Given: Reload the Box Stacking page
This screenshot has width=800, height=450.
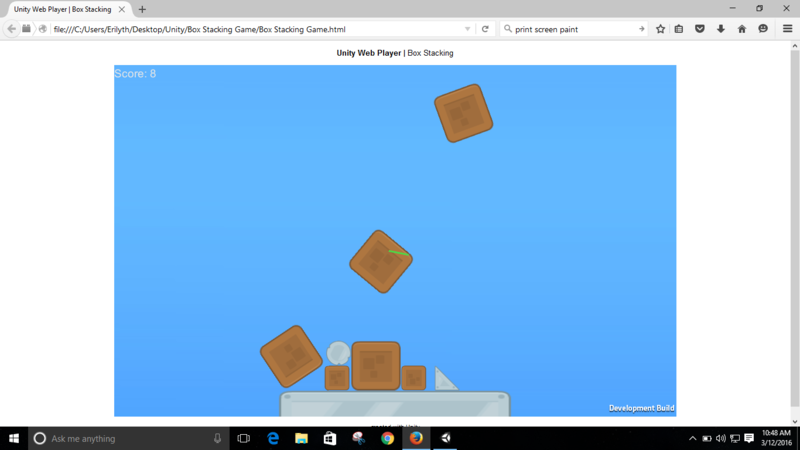Looking at the screenshot, I should 485,29.
